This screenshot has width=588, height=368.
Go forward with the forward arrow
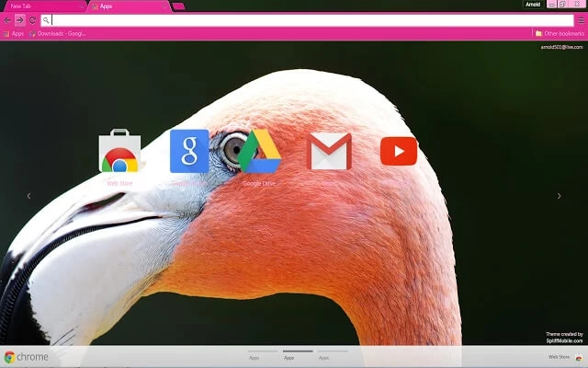pos(20,20)
